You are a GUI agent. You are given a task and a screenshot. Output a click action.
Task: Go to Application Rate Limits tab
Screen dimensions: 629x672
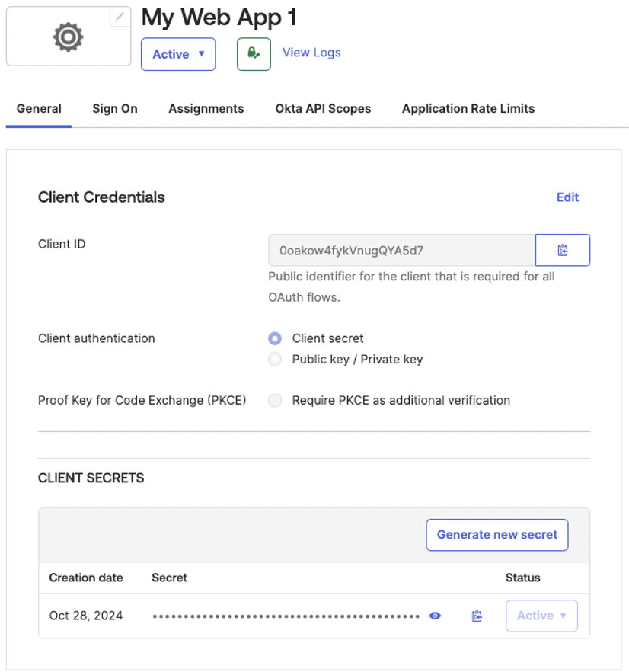click(x=468, y=109)
